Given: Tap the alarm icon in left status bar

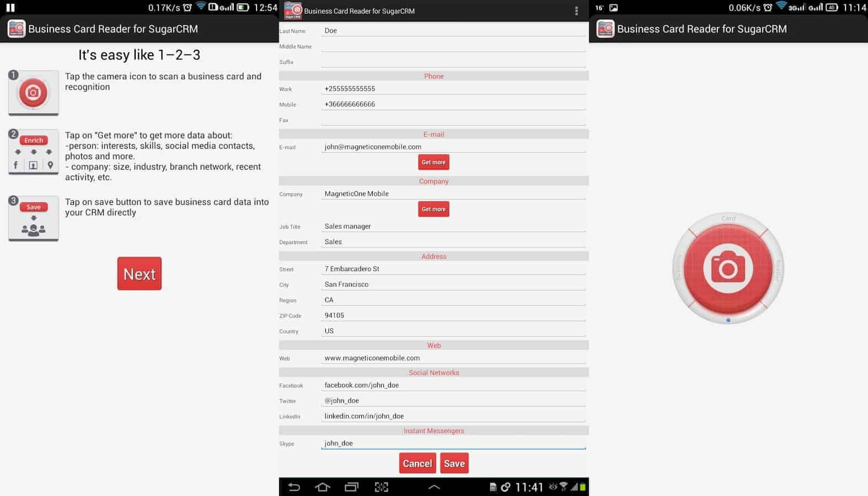Looking at the screenshot, I should click(187, 7).
